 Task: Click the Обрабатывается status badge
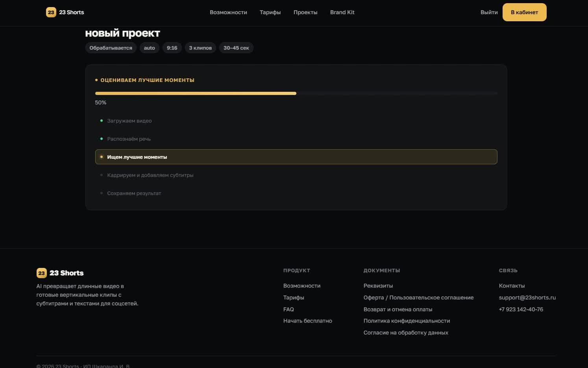point(111,48)
